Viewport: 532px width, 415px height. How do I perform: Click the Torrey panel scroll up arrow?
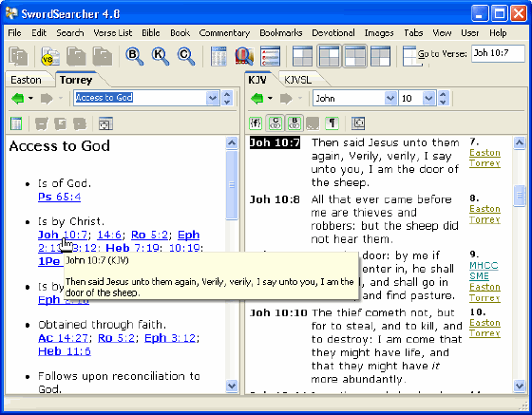coord(232,143)
